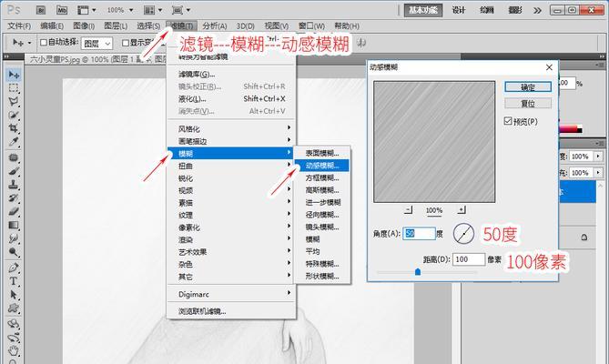Show more workspaces with the >> chevron
The image size is (609, 364).
click(x=537, y=11)
